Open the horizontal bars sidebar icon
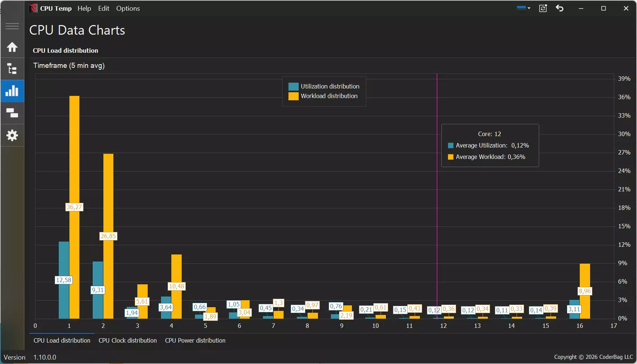 12,113
